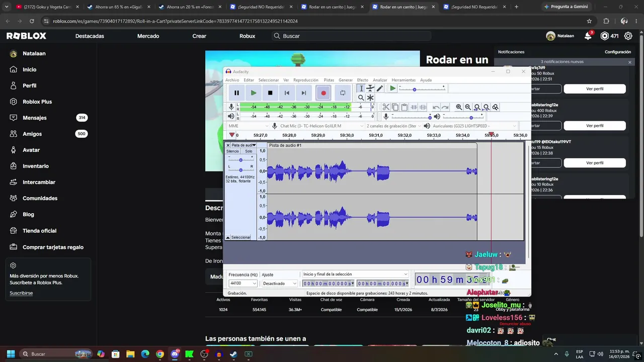
Task: Open Roblox settings gear icon
Action: (x=628, y=36)
